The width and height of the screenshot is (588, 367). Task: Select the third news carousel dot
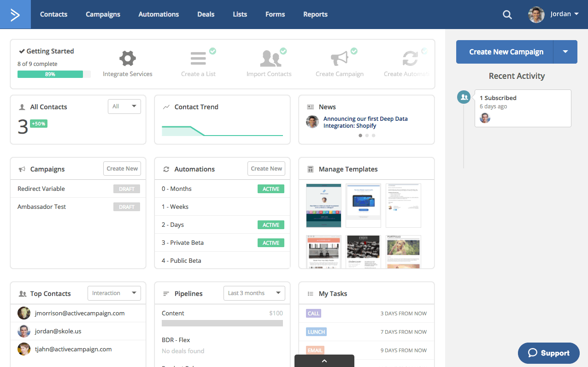click(x=373, y=136)
